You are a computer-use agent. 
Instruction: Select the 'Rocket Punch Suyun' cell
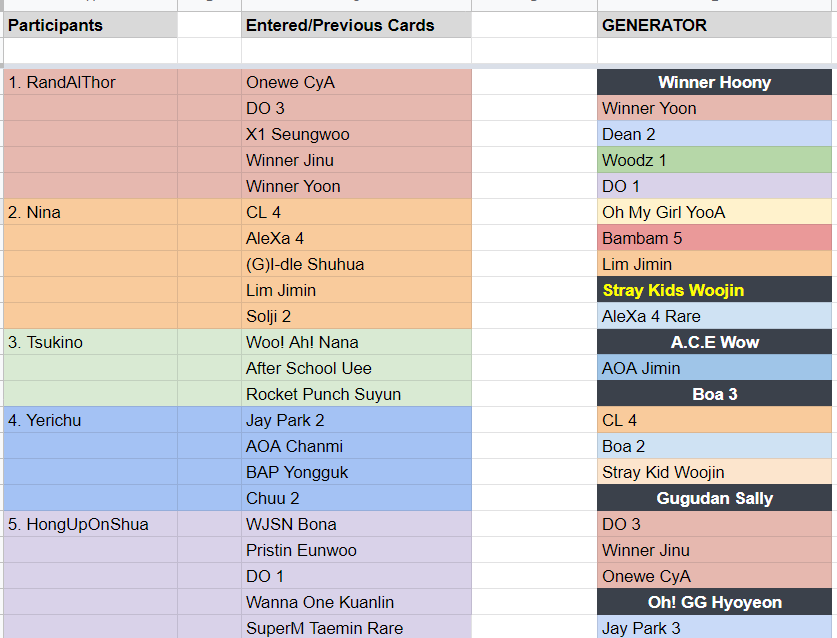click(x=356, y=394)
